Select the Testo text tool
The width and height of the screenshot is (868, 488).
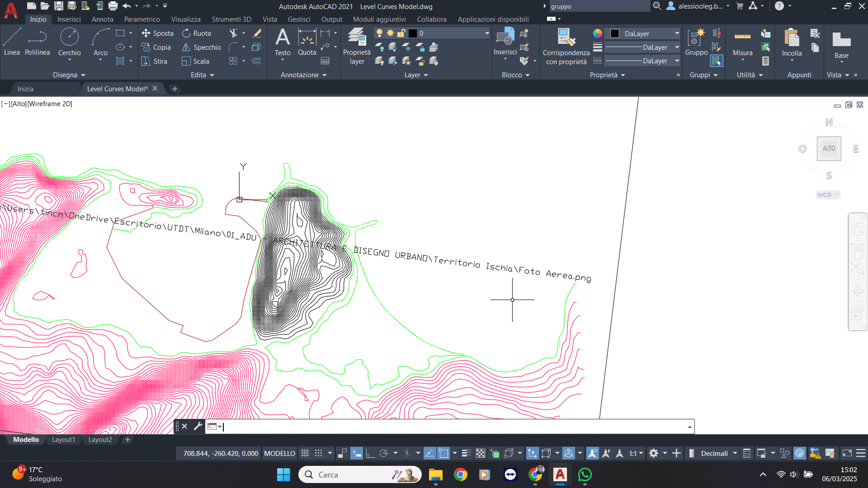283,42
